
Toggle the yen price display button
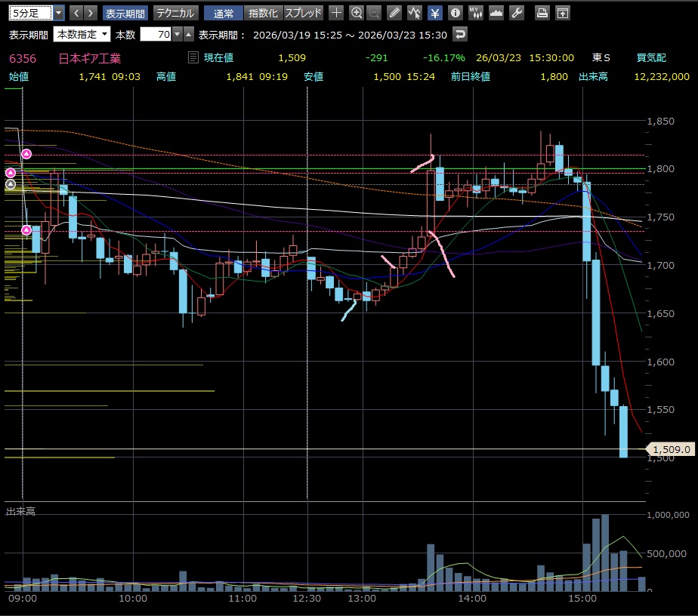pyautogui.click(x=435, y=13)
